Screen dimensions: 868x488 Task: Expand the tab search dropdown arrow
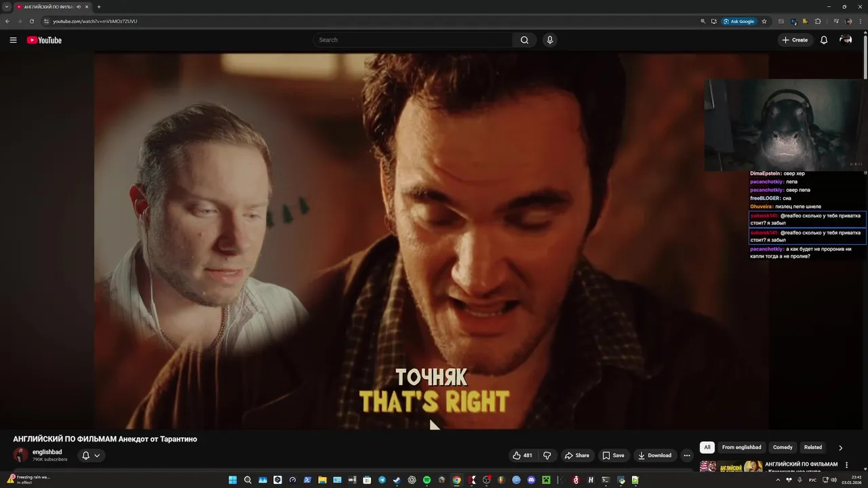pos(6,7)
